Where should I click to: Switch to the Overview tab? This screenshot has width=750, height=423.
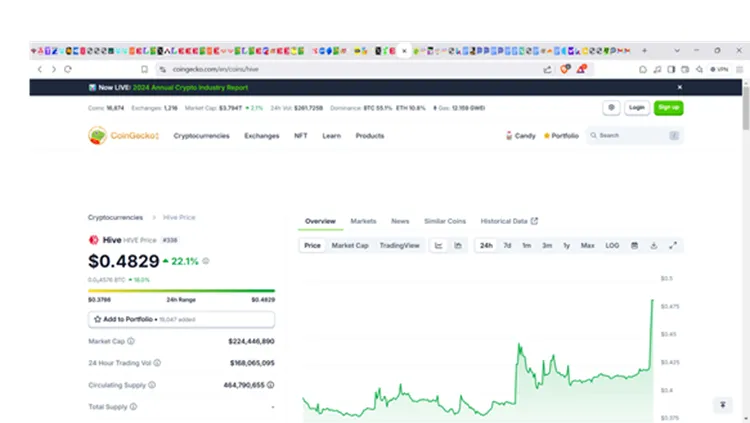pyautogui.click(x=320, y=221)
